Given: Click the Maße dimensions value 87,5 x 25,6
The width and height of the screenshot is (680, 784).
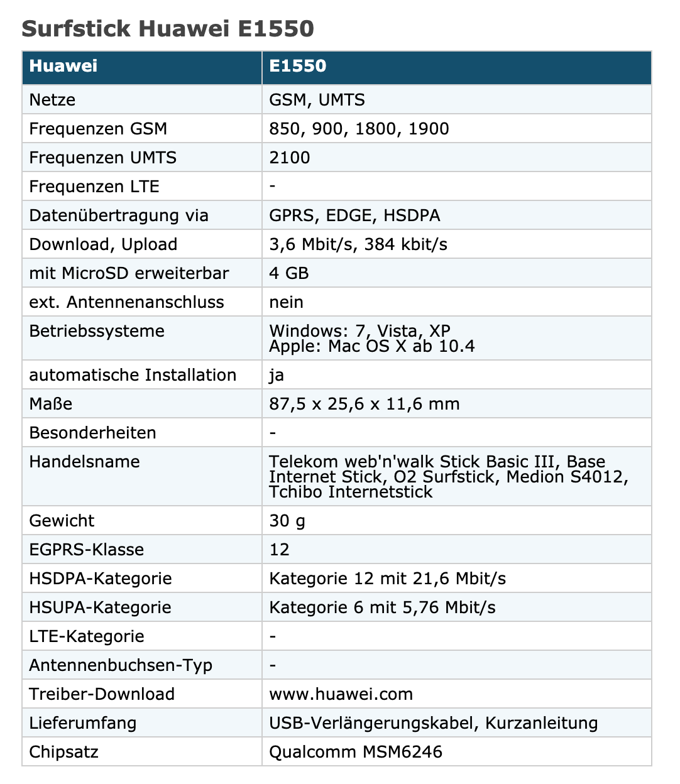Looking at the screenshot, I should tap(365, 404).
